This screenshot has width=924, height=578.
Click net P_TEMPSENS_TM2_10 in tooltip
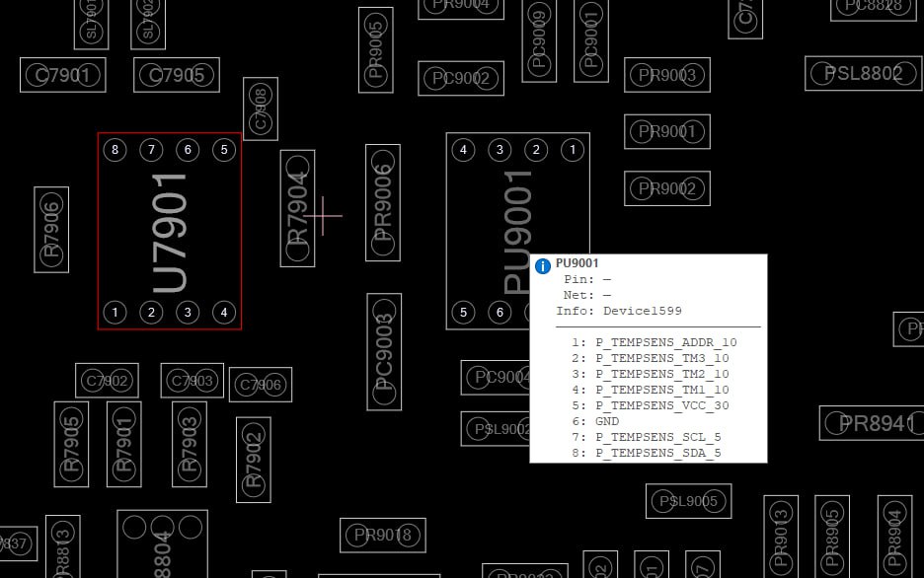(x=661, y=375)
